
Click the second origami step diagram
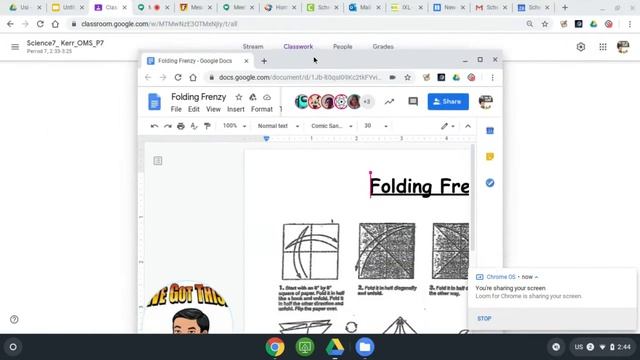pyautogui.click(x=387, y=251)
